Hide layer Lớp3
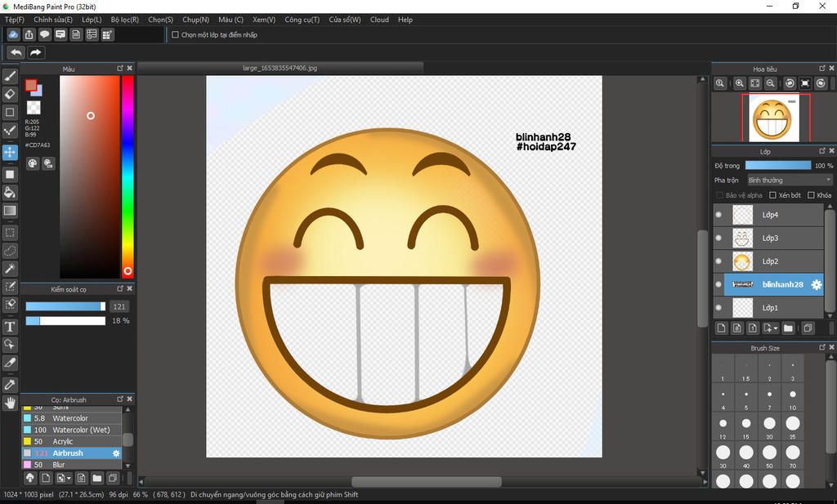The image size is (837, 504). pos(718,238)
